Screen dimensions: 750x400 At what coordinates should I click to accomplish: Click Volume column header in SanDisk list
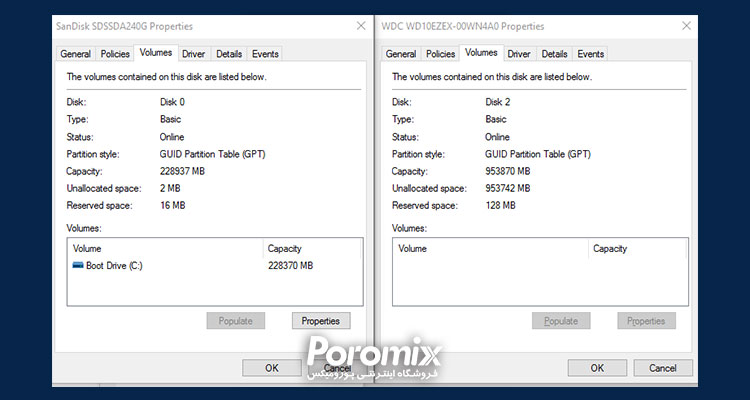pos(163,248)
